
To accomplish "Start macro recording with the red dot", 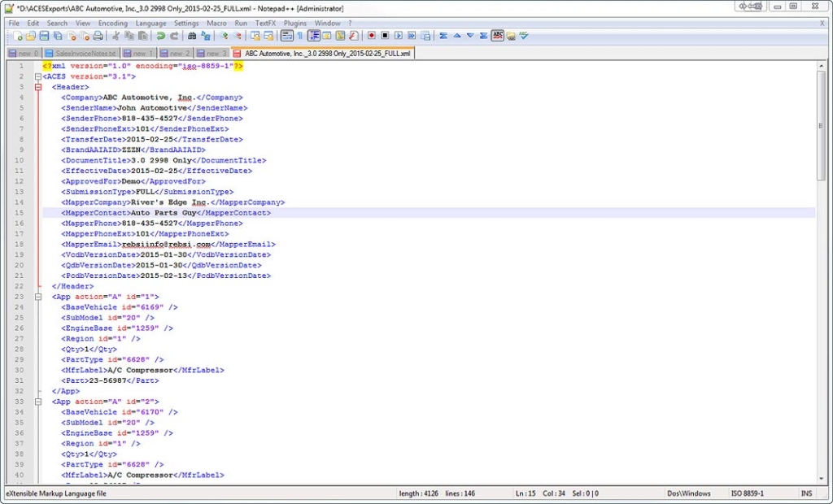I will (371, 36).
